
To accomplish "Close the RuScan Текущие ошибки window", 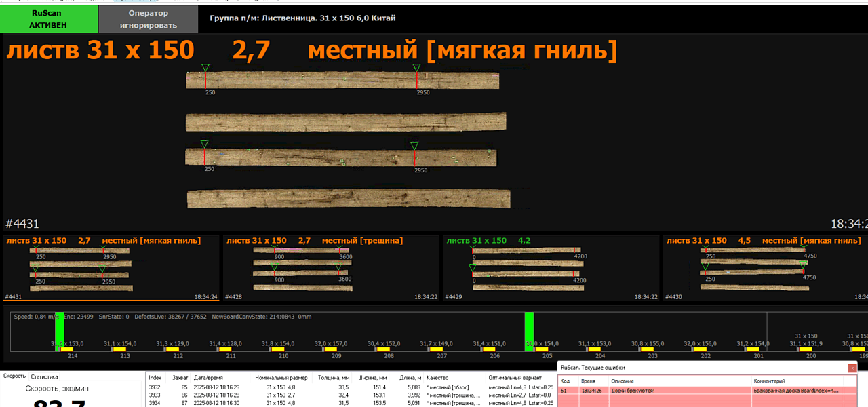I will [852, 368].
